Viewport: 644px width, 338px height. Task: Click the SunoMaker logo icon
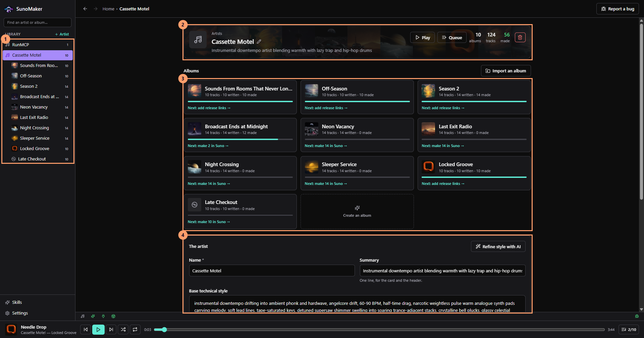[9, 9]
